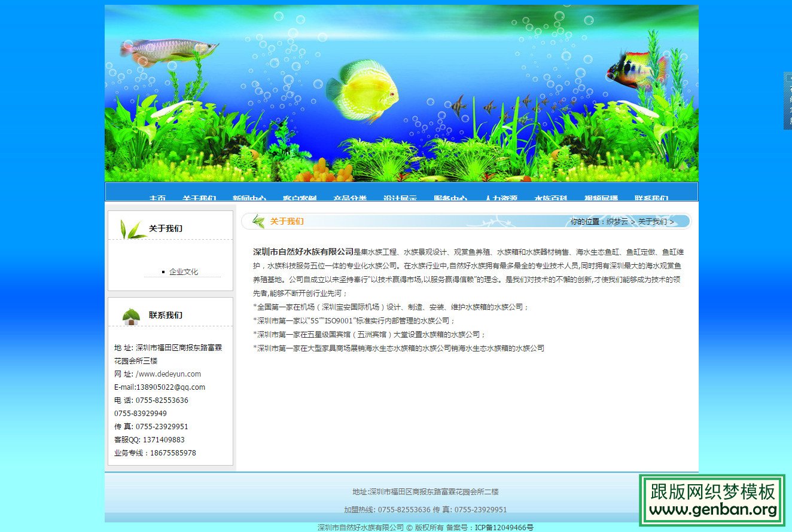
Task: Click 关于我们 in the breadcrumb trail
Action: 652,221
